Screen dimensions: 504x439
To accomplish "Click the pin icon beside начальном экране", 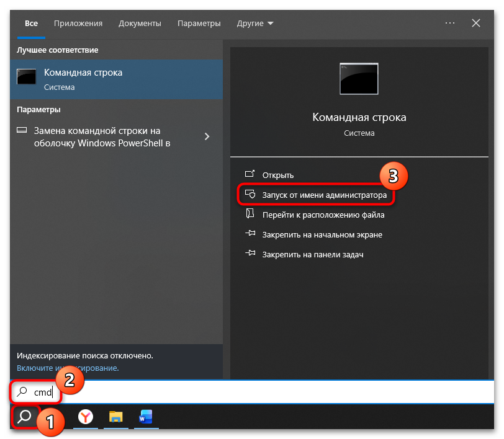I will pos(250,234).
